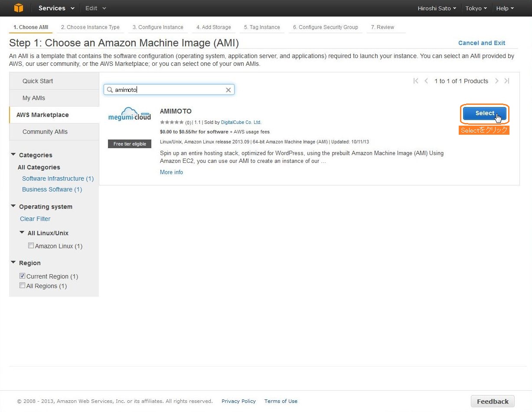Screen dimensions: 532x412
Task: Open the Community AMIs list
Action: click(x=54, y=132)
